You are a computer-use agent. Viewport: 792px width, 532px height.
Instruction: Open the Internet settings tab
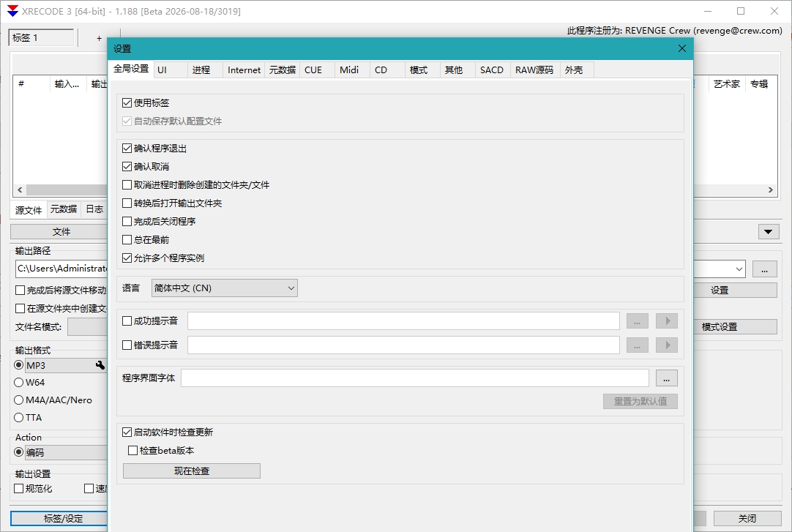[244, 70]
